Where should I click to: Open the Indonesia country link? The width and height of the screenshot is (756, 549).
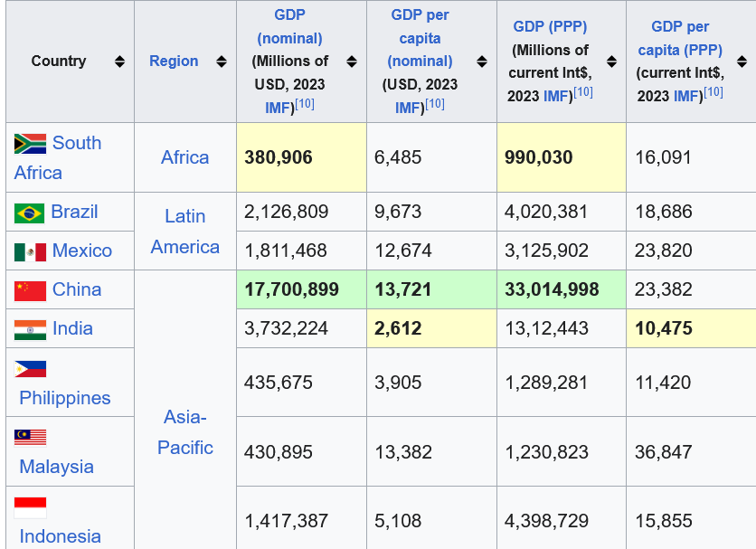click(60, 536)
